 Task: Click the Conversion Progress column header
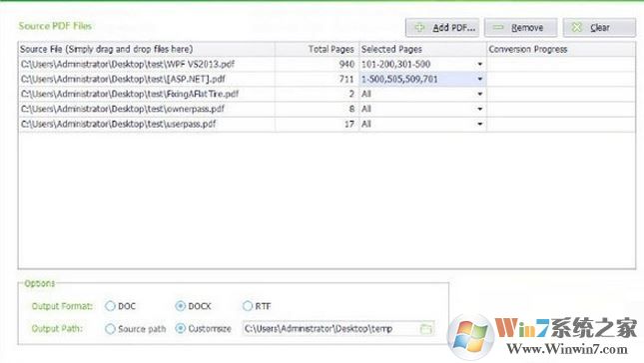click(x=561, y=49)
